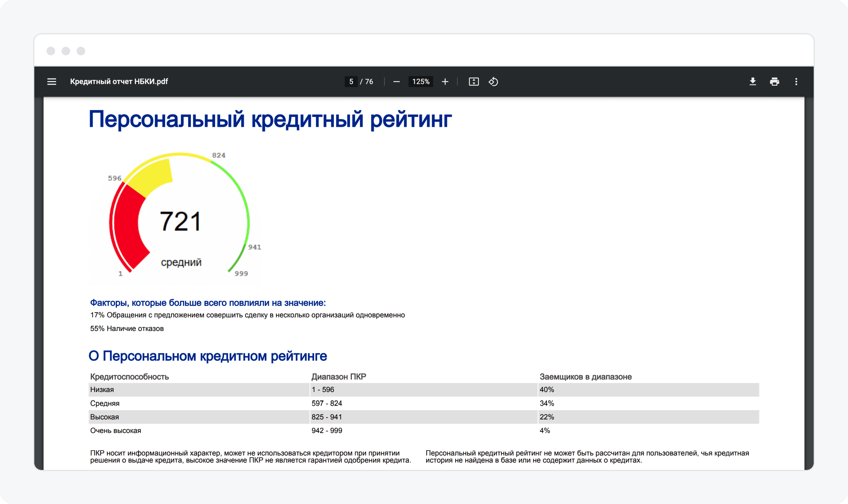The image size is (848, 504).
Task: Click the ПКР носит информационный характер paragraph
Action: [251, 456]
